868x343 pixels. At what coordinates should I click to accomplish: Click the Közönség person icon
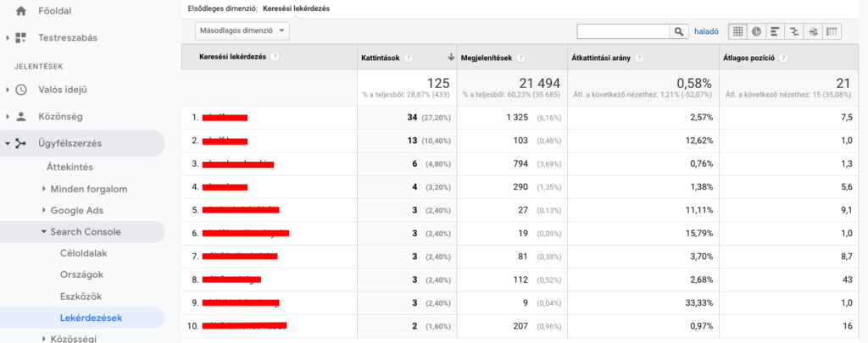click(x=21, y=117)
